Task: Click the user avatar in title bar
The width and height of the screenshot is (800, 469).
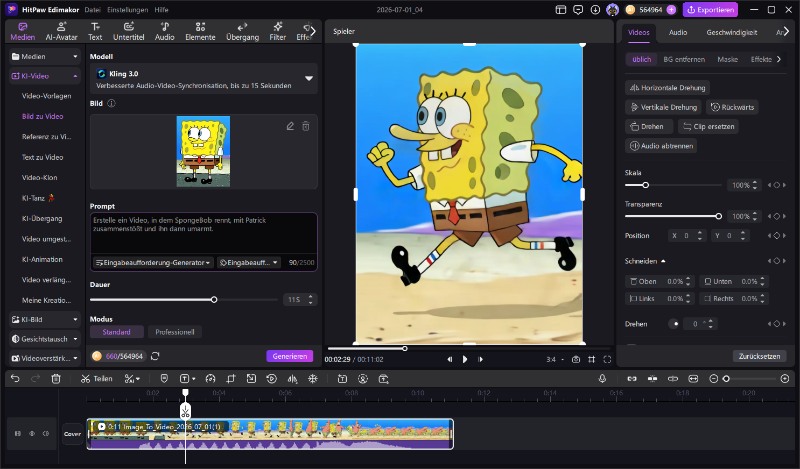Action: [612, 10]
